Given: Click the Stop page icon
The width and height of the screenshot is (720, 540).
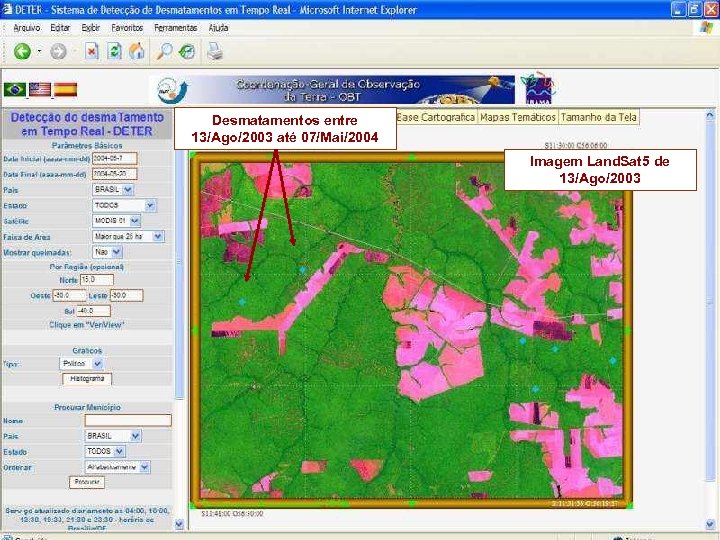Looking at the screenshot, I should (x=92, y=51).
